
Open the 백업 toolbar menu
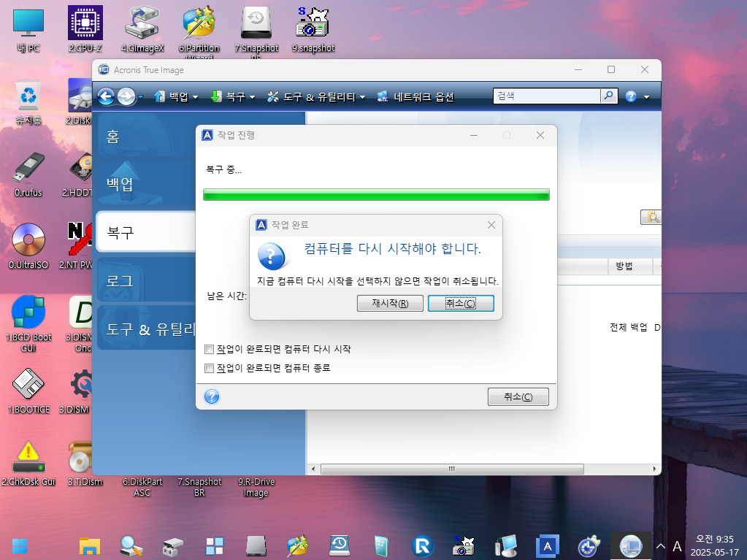(x=176, y=96)
